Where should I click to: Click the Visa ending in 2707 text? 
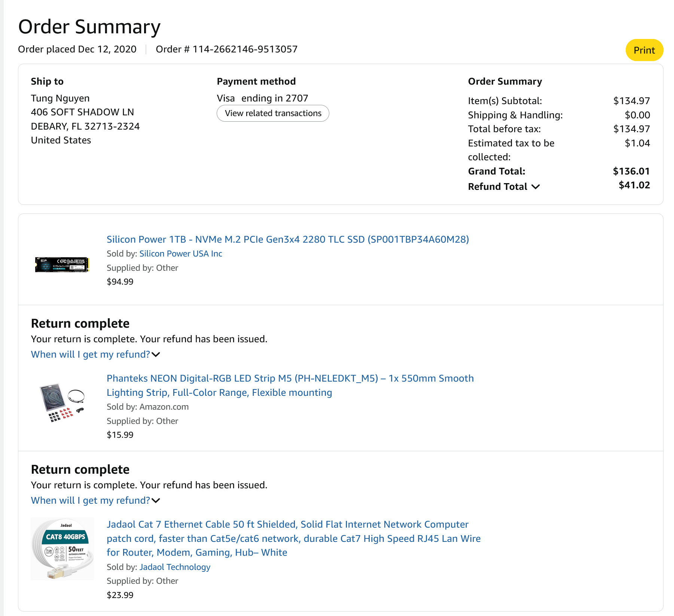[x=262, y=98]
